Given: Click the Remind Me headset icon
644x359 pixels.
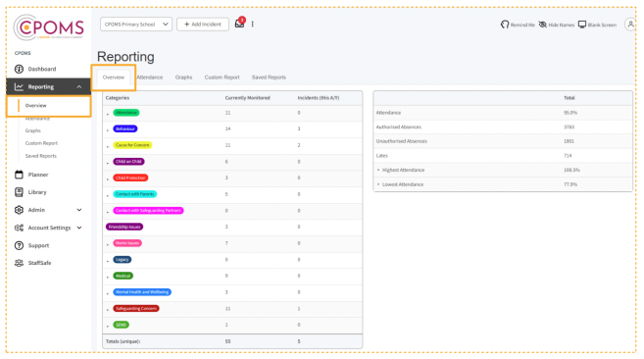Looking at the screenshot, I should click(505, 25).
